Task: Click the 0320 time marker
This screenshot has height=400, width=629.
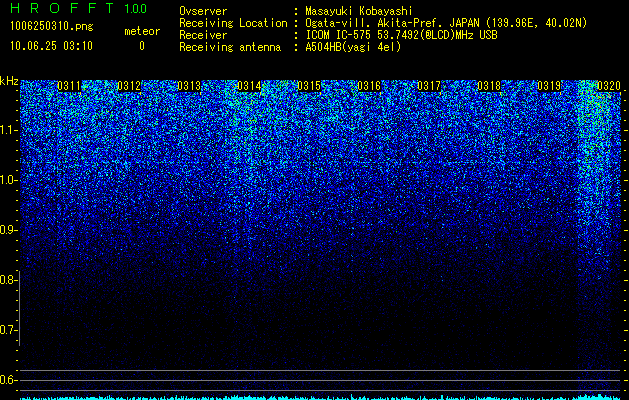Action: (x=609, y=86)
